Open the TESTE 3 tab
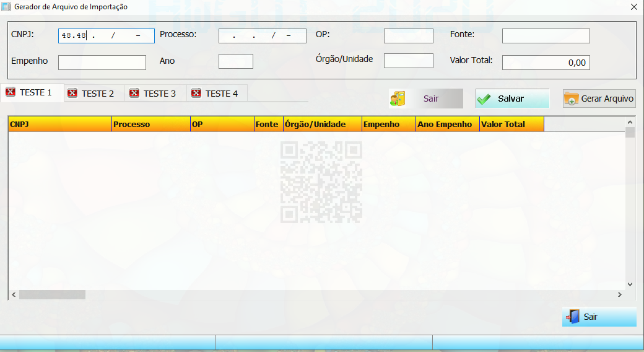The width and height of the screenshot is (644, 352). [x=155, y=94]
